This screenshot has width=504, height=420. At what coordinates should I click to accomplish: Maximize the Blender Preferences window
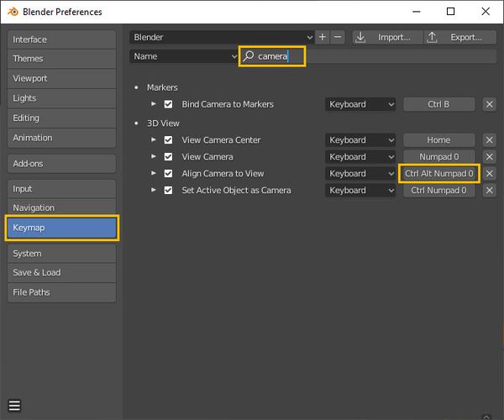point(450,12)
